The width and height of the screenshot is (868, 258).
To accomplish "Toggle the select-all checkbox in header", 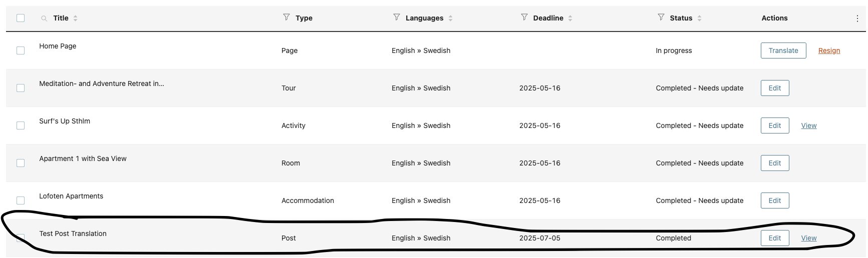I will [x=21, y=18].
